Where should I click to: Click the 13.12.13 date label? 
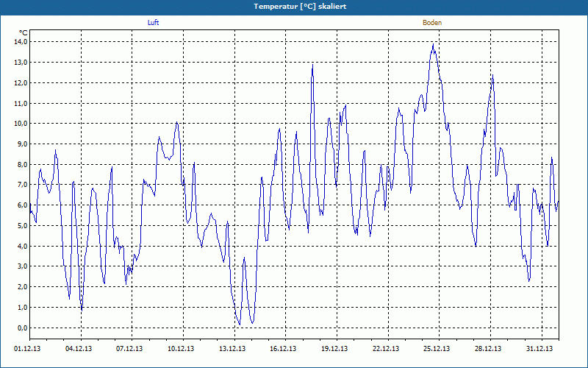coord(232,348)
